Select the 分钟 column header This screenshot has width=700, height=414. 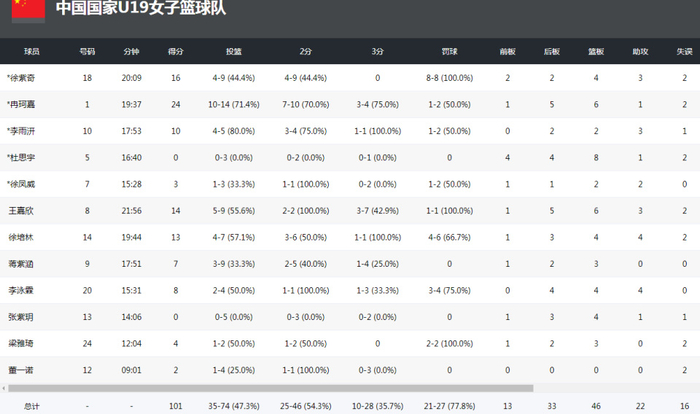click(x=132, y=50)
